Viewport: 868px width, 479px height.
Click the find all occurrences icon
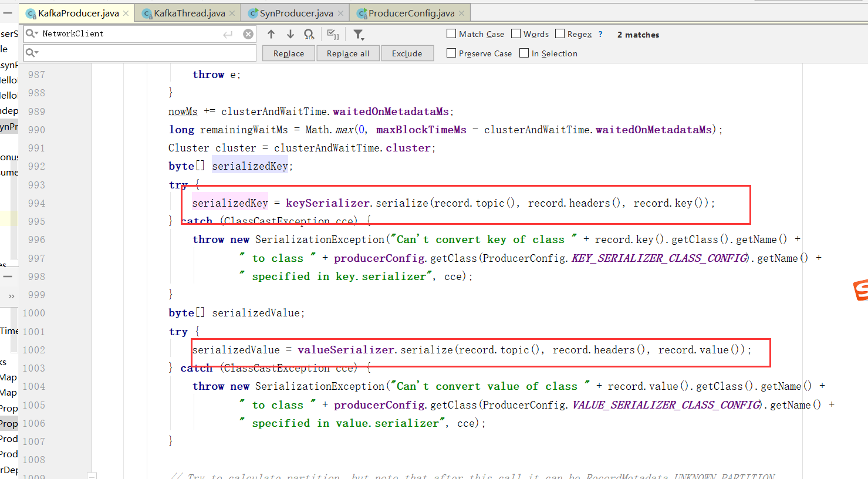point(309,35)
